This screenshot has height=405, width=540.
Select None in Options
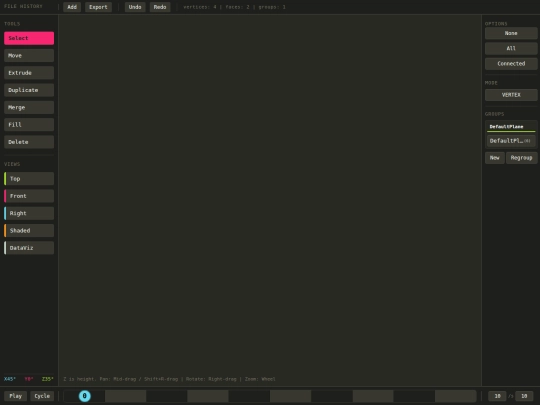[x=511, y=33]
